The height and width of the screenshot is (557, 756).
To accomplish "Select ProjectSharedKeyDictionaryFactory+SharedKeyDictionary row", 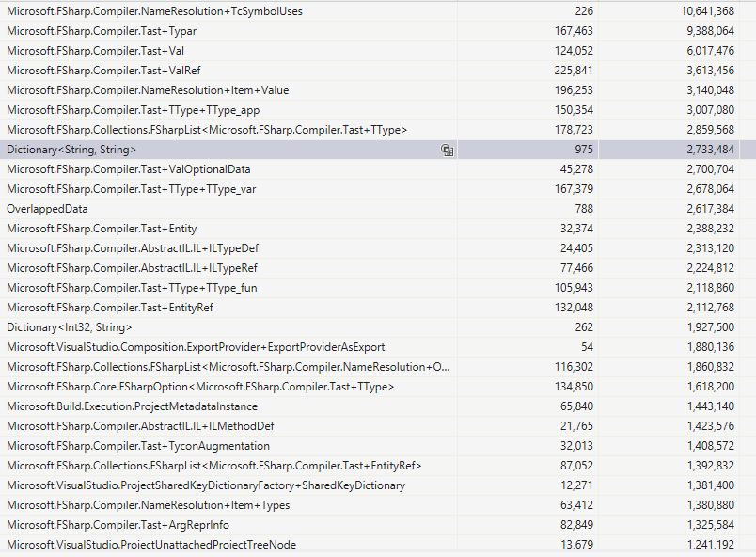I will tap(378, 485).
